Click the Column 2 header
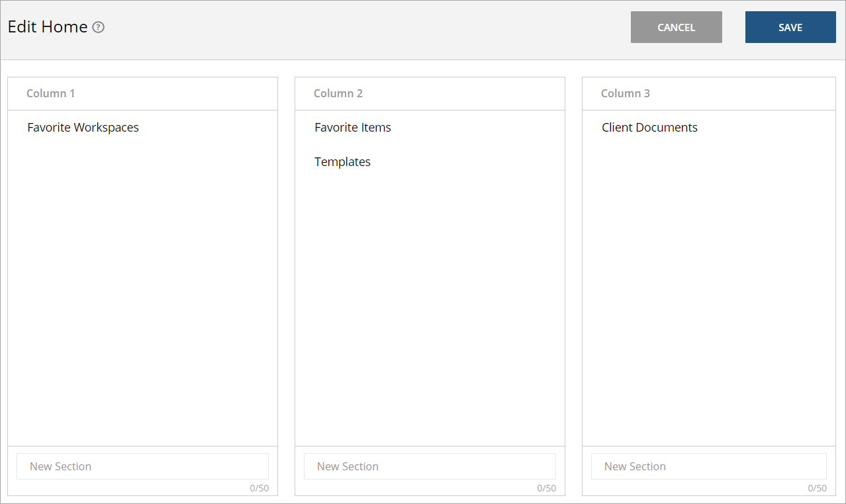Viewport: 846px width, 504px height. click(338, 93)
